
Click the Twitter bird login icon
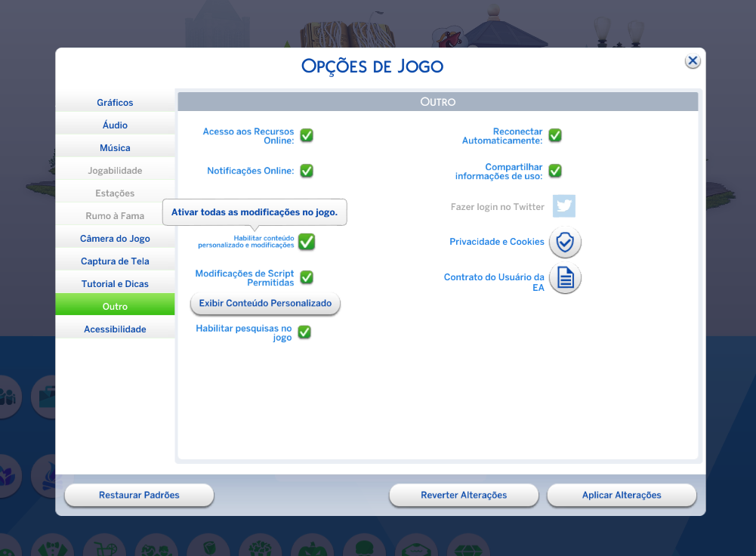click(563, 206)
